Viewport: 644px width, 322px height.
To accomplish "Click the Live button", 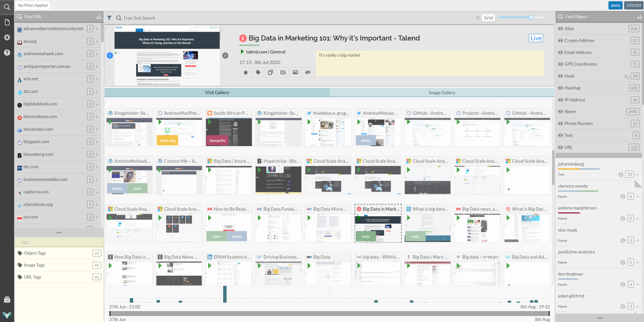I will tap(536, 38).
